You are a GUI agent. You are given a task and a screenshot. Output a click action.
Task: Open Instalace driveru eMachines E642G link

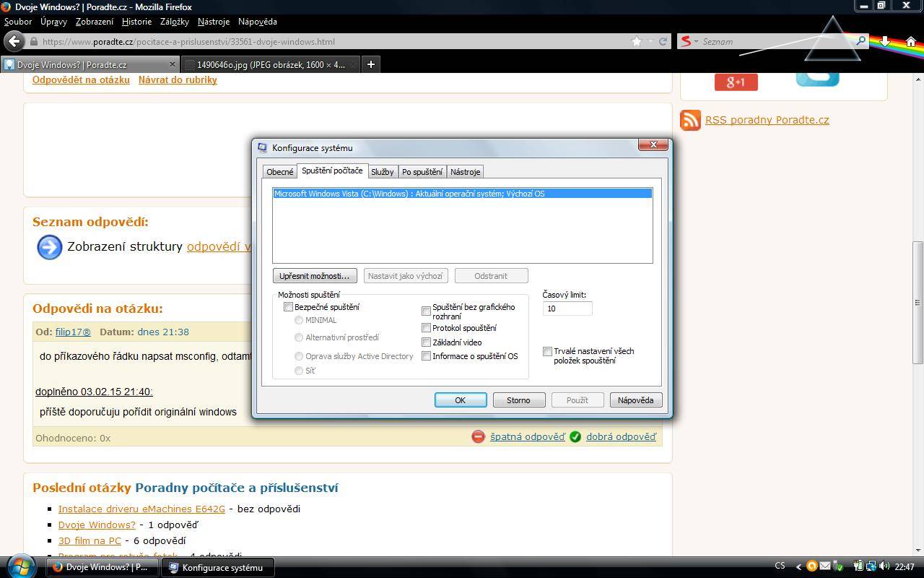point(141,509)
